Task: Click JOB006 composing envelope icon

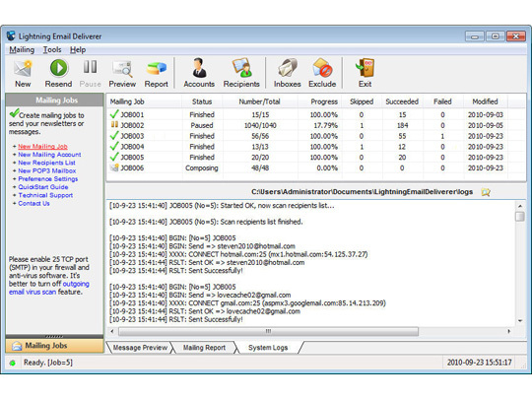Action: (x=114, y=167)
